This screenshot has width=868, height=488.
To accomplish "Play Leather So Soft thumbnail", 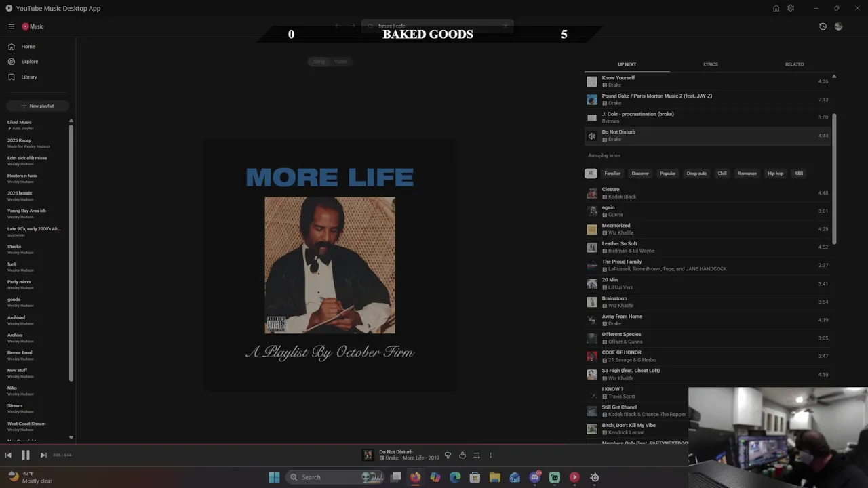I will pyautogui.click(x=592, y=247).
